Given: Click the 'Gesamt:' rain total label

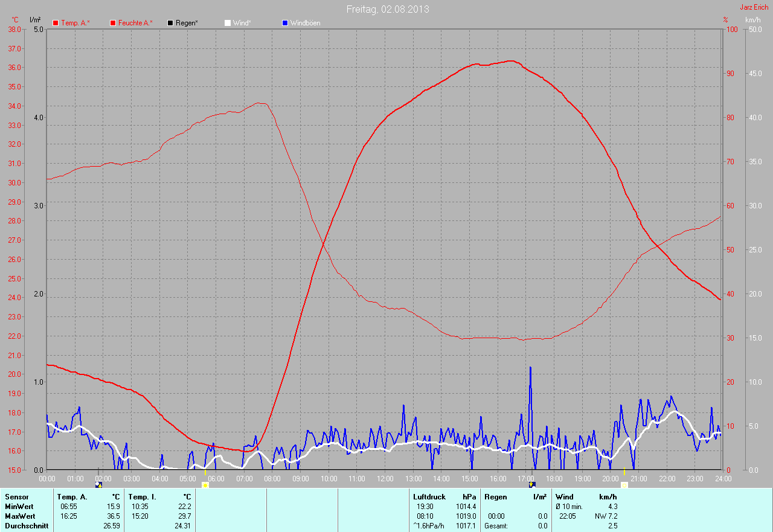Looking at the screenshot, I should pos(496,526).
